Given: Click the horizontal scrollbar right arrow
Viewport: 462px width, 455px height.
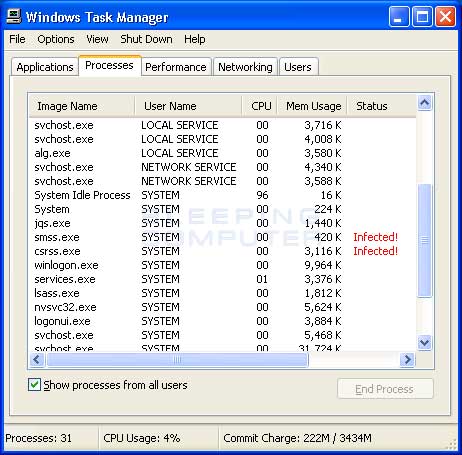Looking at the screenshot, I should point(407,359).
